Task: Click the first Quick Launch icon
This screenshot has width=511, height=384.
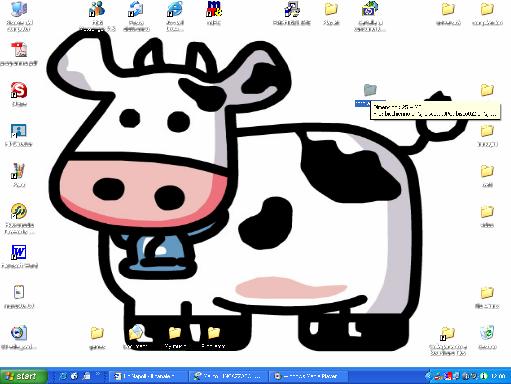Action: coord(63,376)
